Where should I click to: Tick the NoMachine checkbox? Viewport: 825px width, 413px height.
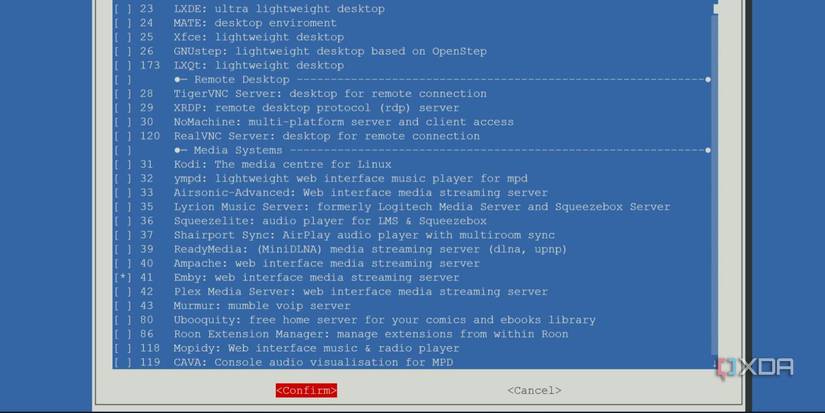123,122
